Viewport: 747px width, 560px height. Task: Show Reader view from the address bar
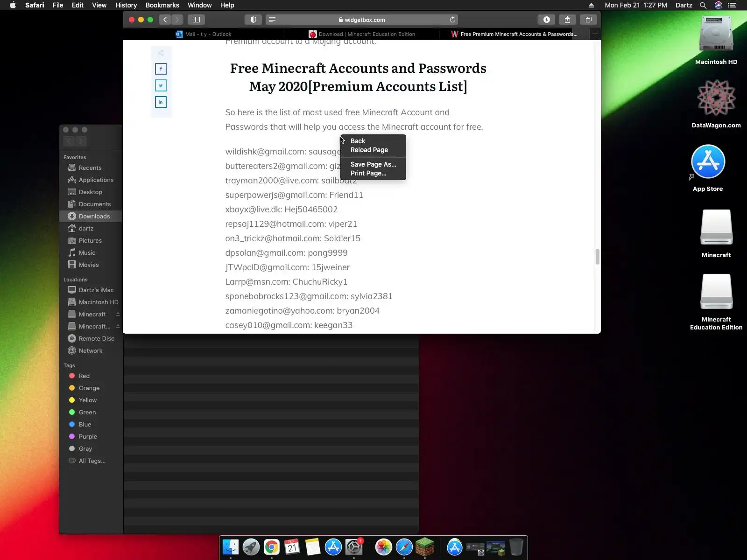pos(272,20)
